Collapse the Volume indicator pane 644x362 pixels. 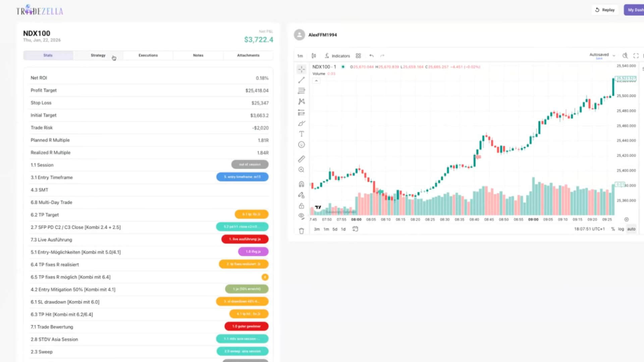tap(316, 81)
